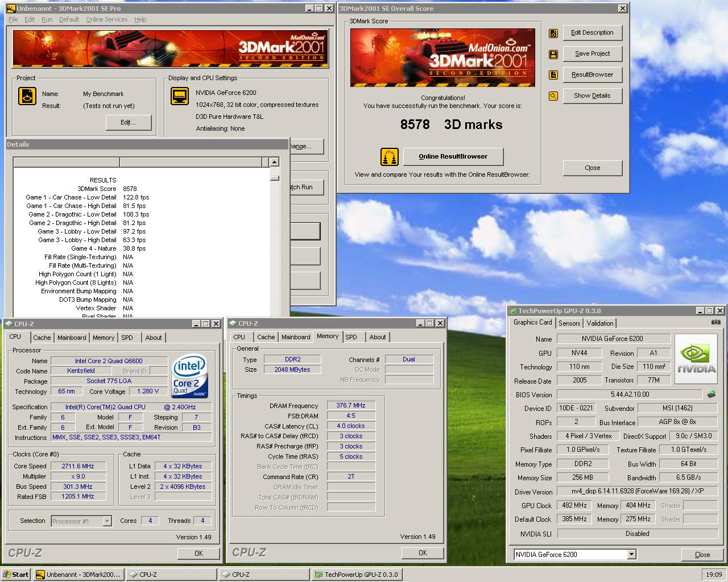Open the Online Services menu
The image size is (728, 582).
point(107,19)
